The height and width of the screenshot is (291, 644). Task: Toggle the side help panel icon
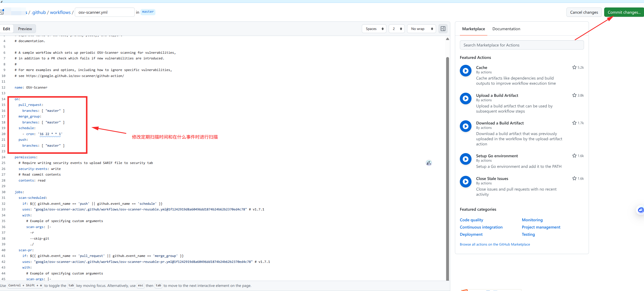[443, 29]
